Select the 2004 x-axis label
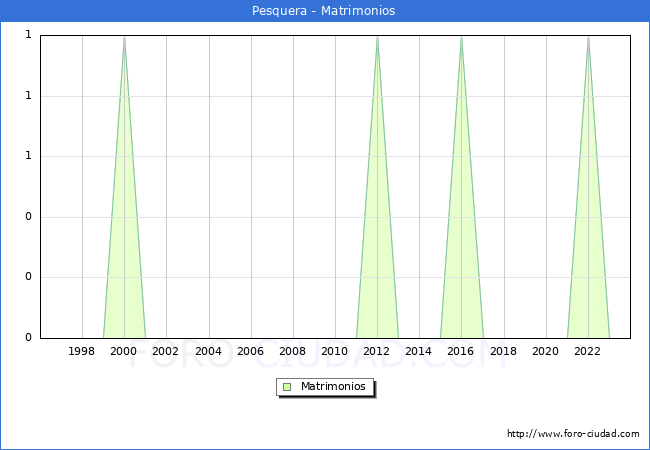 click(208, 351)
